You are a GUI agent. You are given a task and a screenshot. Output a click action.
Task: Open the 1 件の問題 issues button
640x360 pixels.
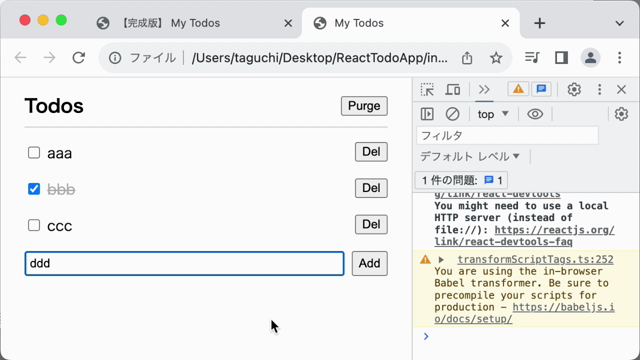[461, 180]
